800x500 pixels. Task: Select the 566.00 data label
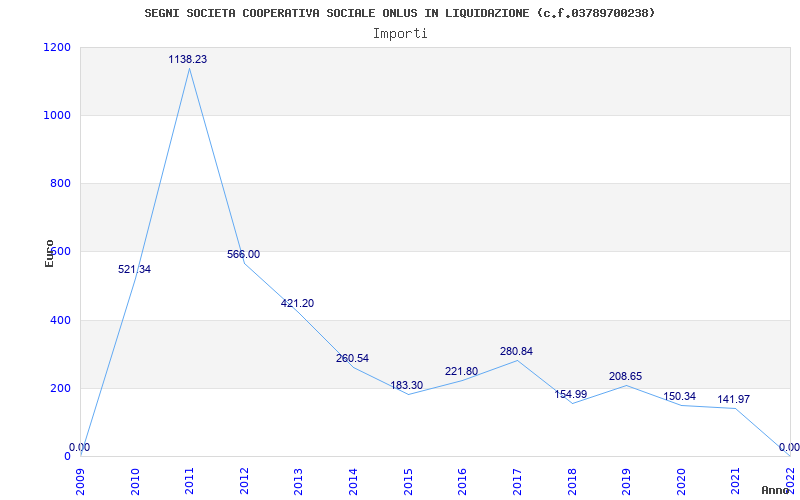point(243,254)
